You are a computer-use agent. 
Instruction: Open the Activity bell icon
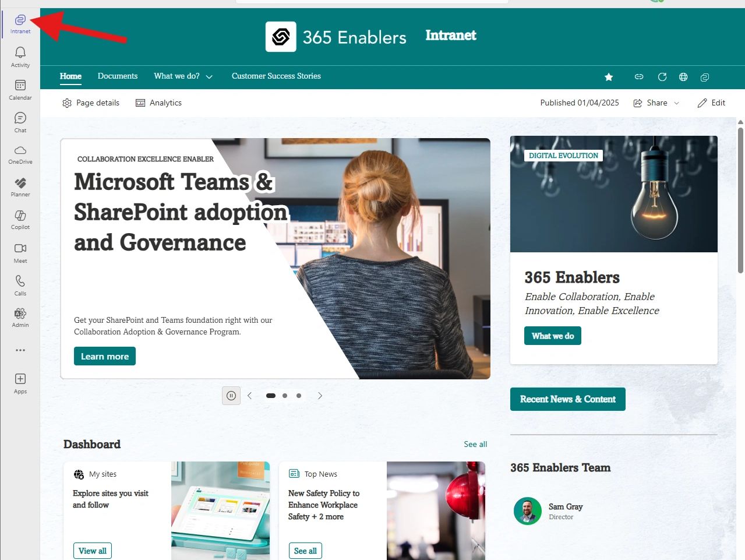coord(20,52)
